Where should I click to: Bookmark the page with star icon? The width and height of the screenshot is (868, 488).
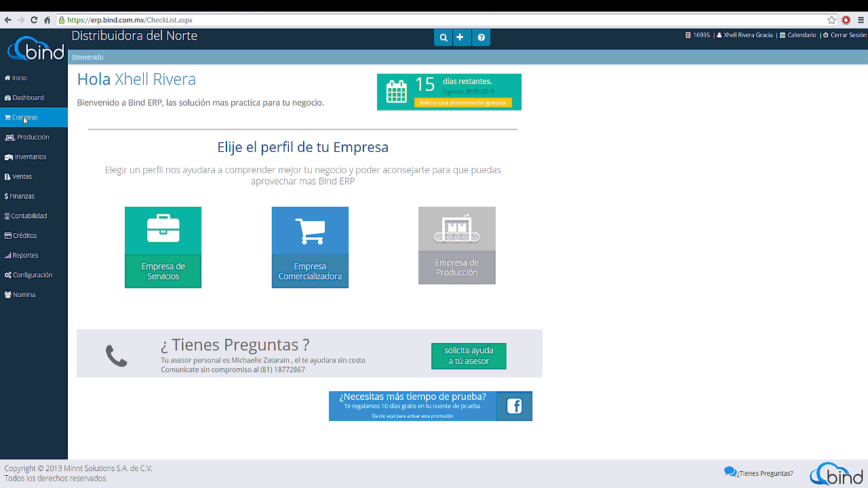pos(831,20)
